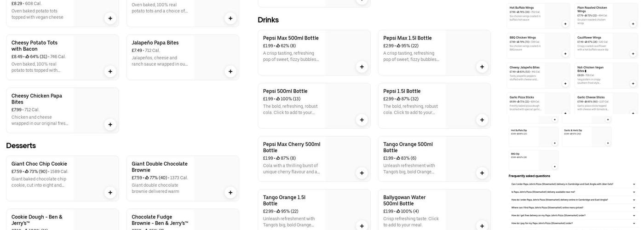Expand FAQ about Cambridge and East Anglia delivery with Uber Eats
The image size is (644, 230).
[x=634, y=184]
